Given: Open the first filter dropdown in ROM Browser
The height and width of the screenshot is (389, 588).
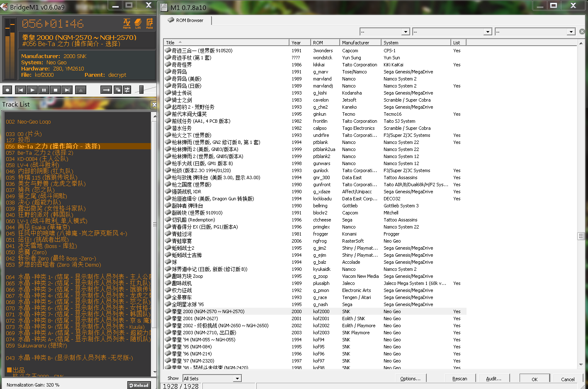Looking at the screenshot, I should (x=385, y=32).
